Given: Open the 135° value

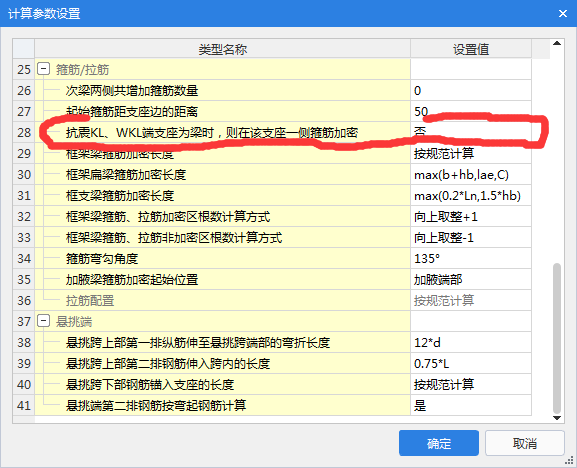Looking at the screenshot, I should coord(471,258).
